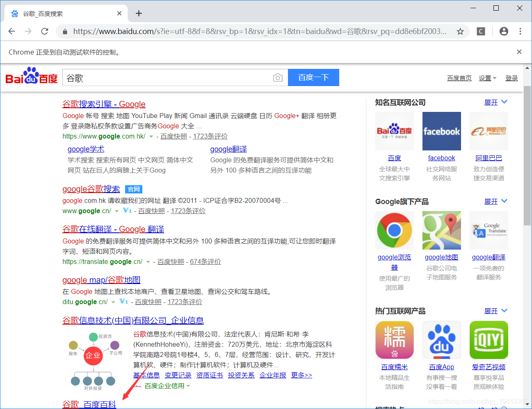Click the browser address bar URL

coord(260,31)
